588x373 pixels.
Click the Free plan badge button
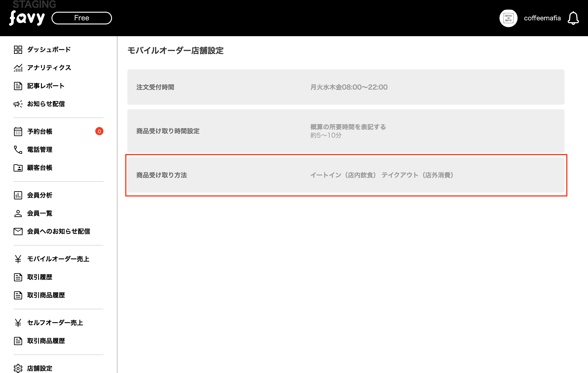pyautogui.click(x=82, y=18)
